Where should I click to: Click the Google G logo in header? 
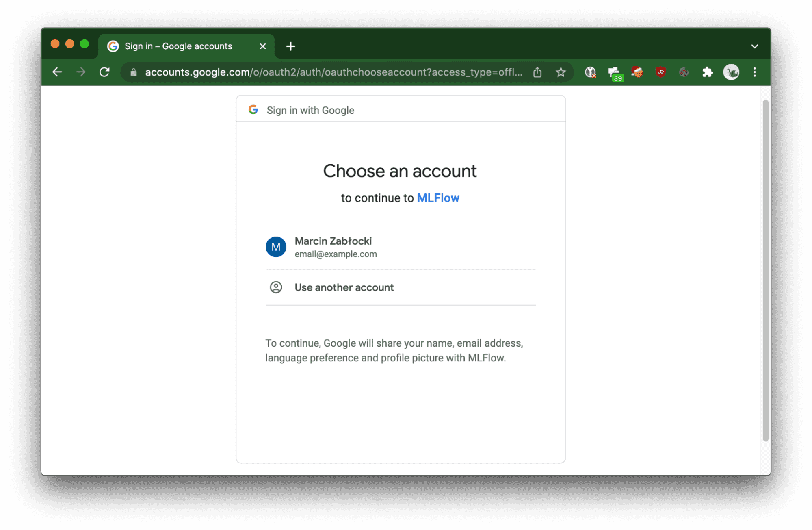253,110
